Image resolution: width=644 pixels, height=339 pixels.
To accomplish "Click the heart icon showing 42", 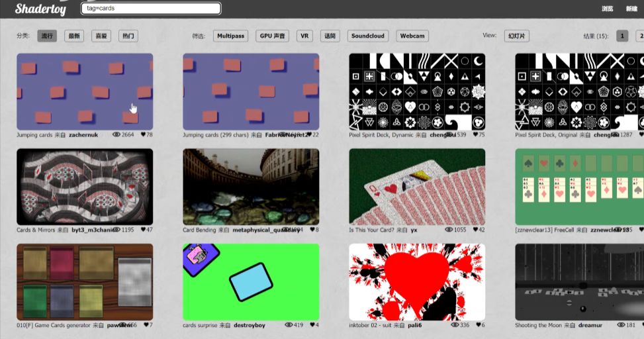I will coord(475,230).
